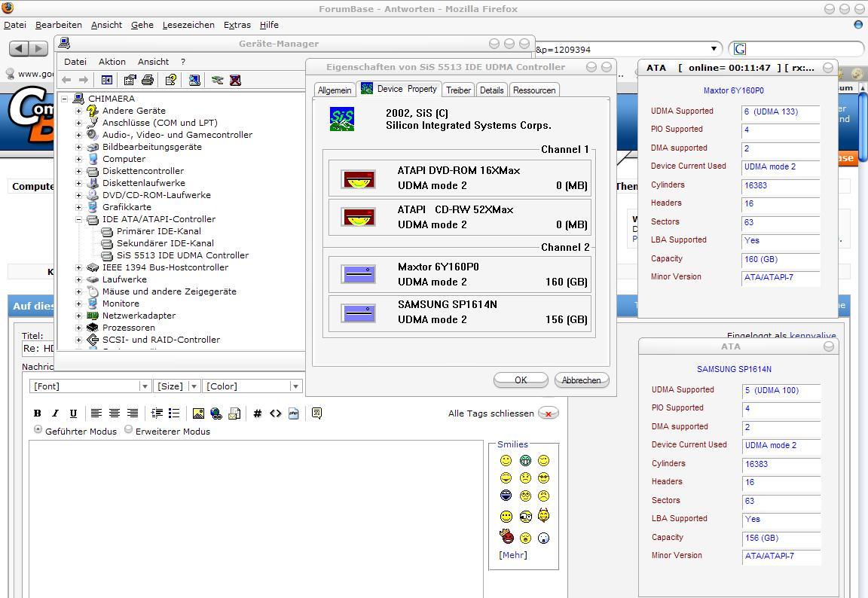Click uninstall device icon with red X

pos(235,81)
